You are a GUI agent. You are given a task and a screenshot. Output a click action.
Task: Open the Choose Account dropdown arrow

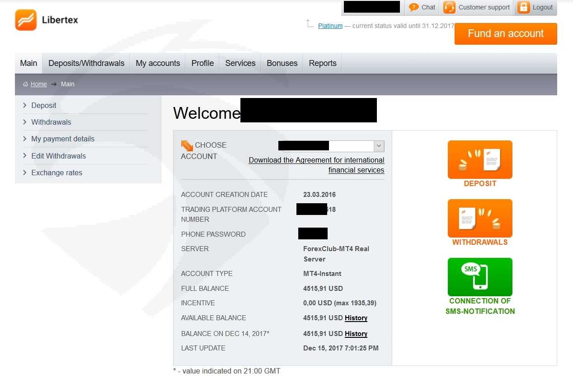coord(379,146)
